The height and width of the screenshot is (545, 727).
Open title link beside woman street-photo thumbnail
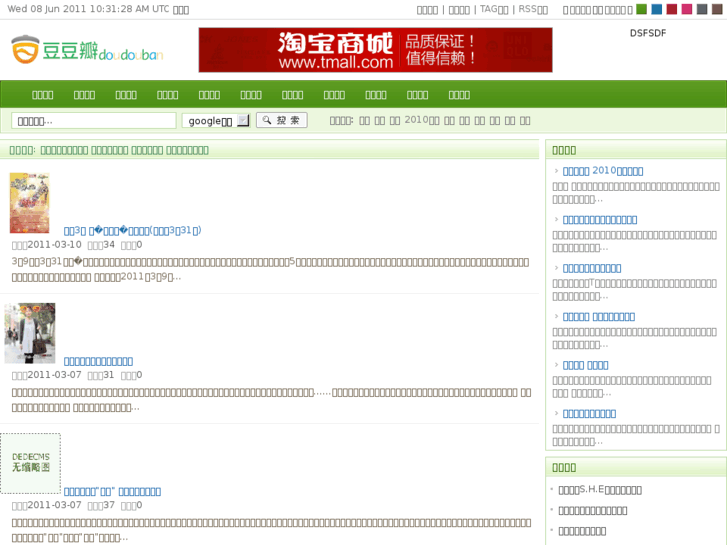98,361
